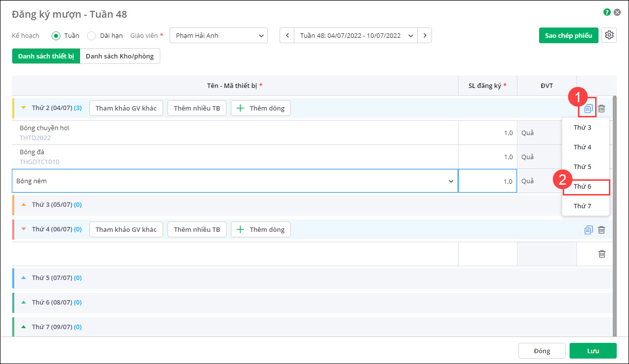
Task: Expand the Thứ 5 (07/07) section
Action: pyautogui.click(x=23, y=278)
